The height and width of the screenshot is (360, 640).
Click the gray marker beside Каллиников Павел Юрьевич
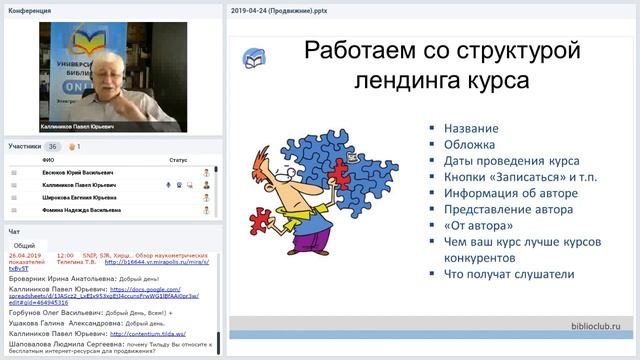coord(14,185)
